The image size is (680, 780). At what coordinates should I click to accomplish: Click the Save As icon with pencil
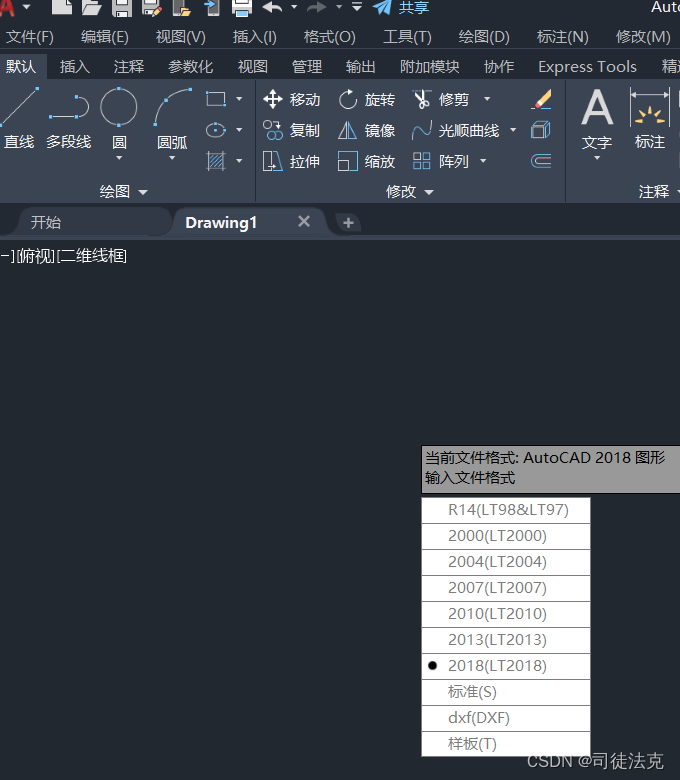click(152, 7)
